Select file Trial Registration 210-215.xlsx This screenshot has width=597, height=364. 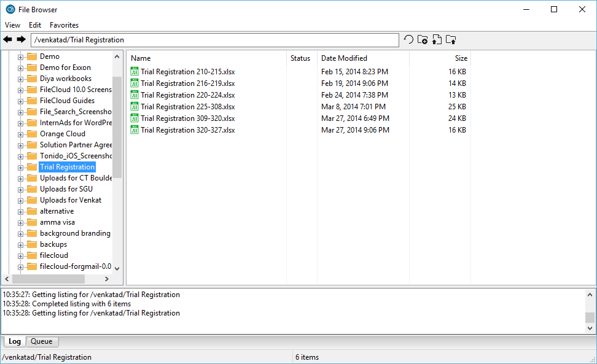(x=188, y=71)
